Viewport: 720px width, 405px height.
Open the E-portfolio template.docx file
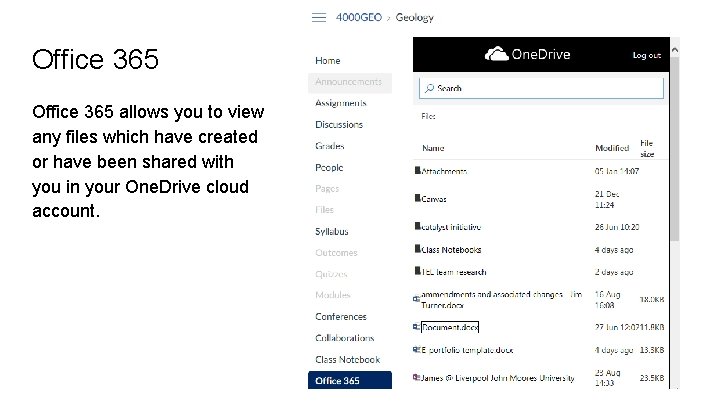[x=467, y=350]
